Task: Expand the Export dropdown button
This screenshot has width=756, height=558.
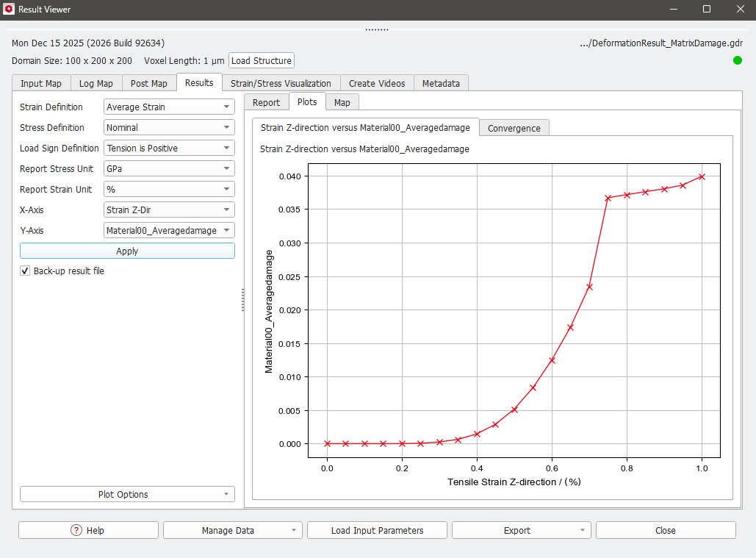Action: (521, 531)
